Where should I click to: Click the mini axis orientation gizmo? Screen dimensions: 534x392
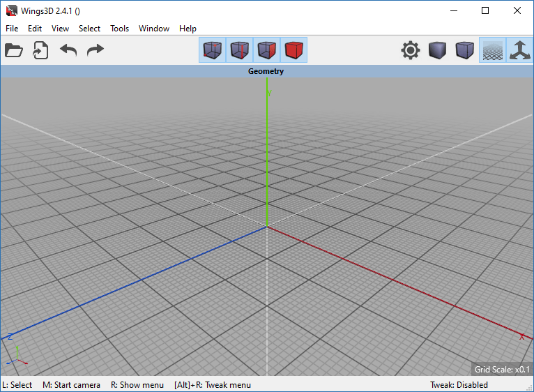[17, 356]
